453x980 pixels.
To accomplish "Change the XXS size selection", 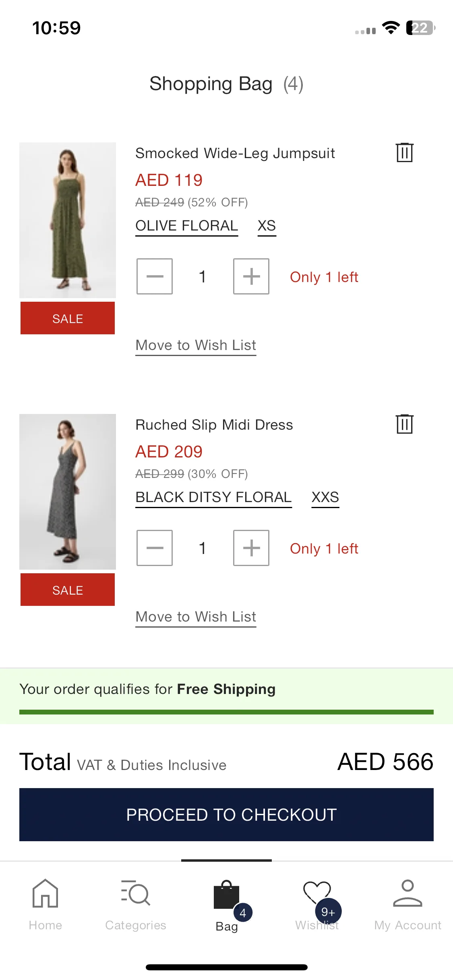I will (325, 498).
